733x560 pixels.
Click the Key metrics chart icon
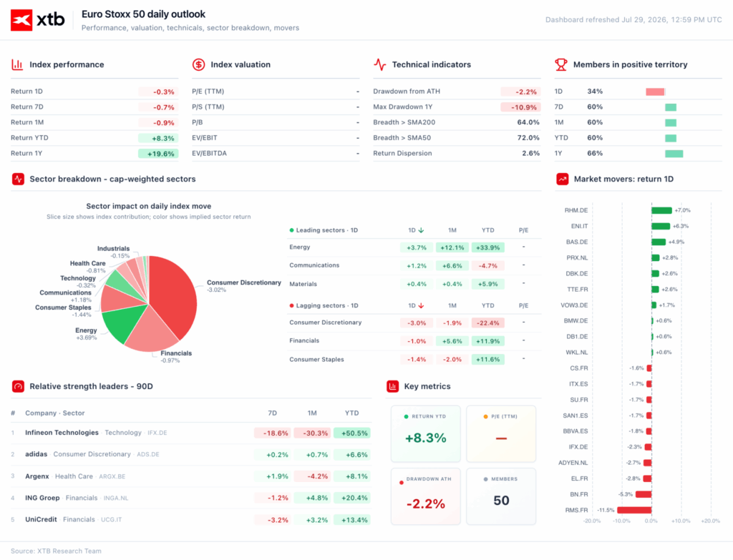point(393,386)
